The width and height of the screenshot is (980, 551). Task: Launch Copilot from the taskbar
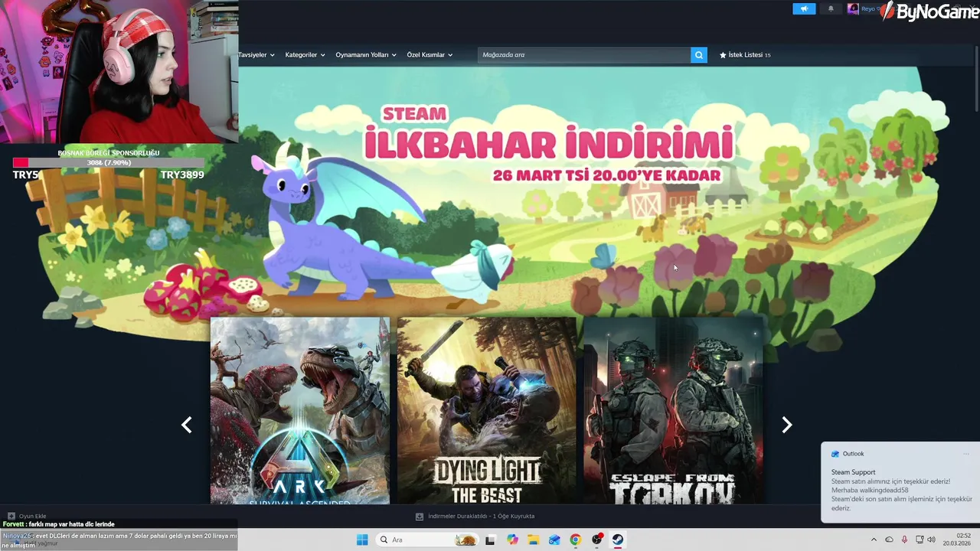point(512,540)
